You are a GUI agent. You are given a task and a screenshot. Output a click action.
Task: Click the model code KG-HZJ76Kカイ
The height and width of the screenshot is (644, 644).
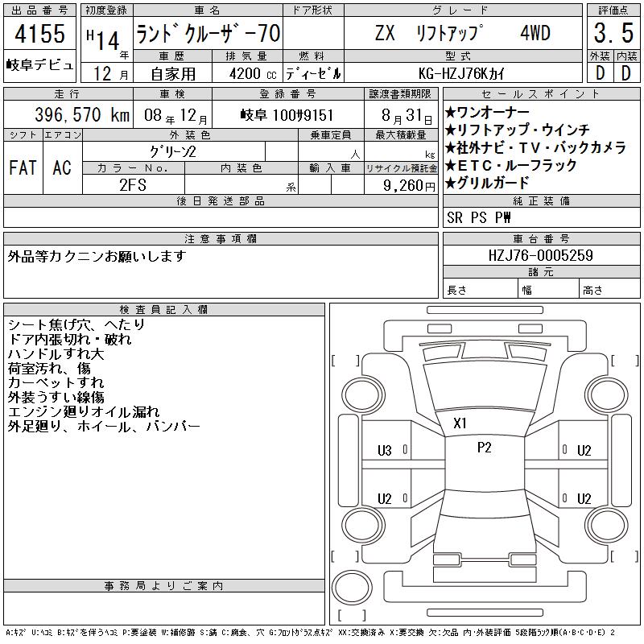point(461,73)
